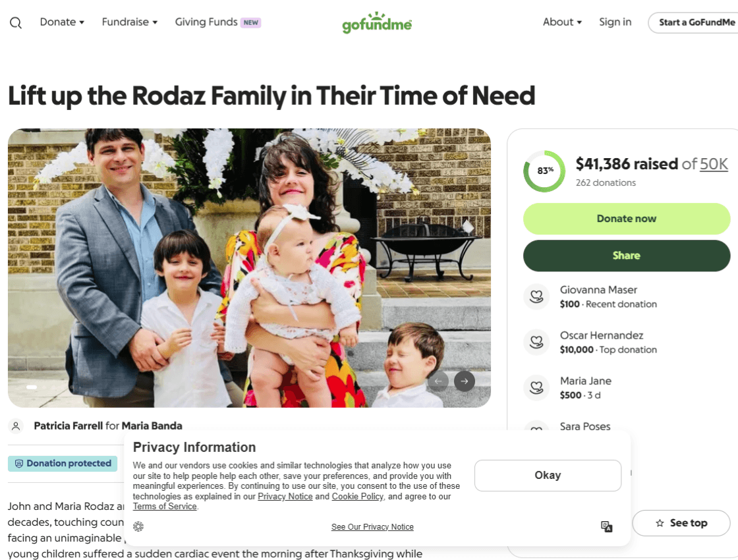738x560 pixels.
Task: Select heart icon beside Giovanna Maser
Action: pos(536,296)
